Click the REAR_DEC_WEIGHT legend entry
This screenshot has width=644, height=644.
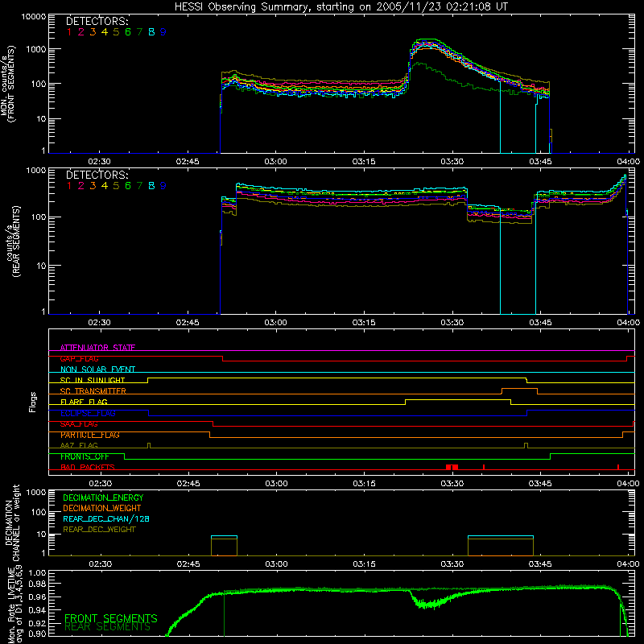pyautogui.click(x=99, y=530)
